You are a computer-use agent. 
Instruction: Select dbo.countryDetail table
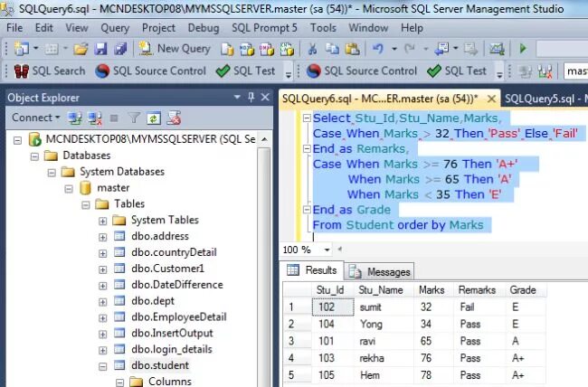(x=174, y=252)
